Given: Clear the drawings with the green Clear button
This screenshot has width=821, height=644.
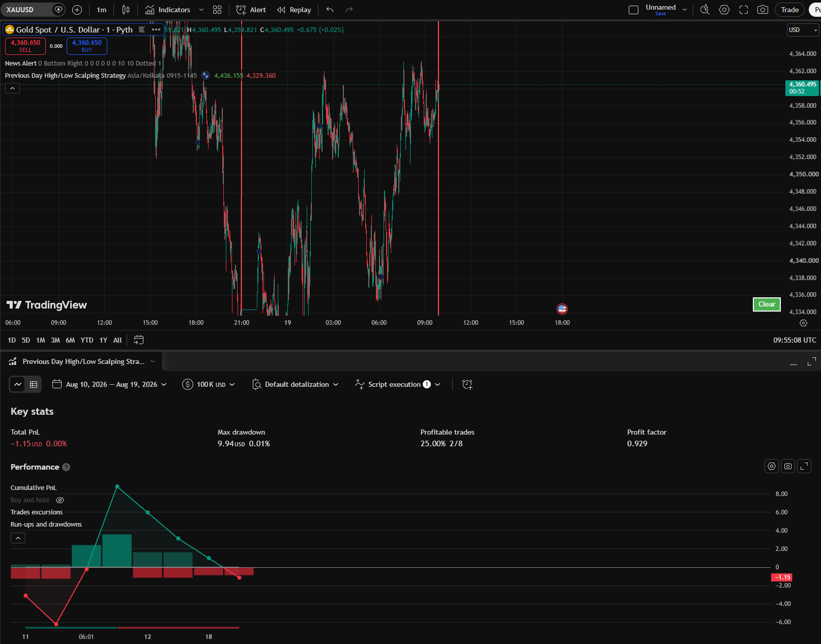Looking at the screenshot, I should coord(767,304).
